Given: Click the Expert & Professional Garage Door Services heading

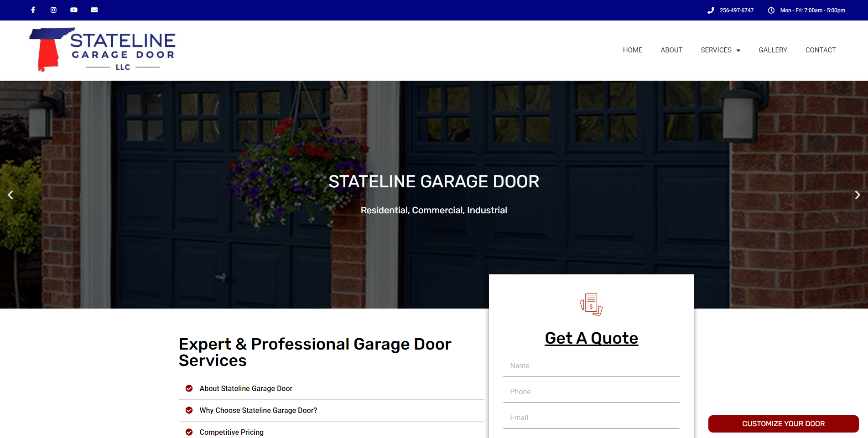Looking at the screenshot, I should 315,352.
